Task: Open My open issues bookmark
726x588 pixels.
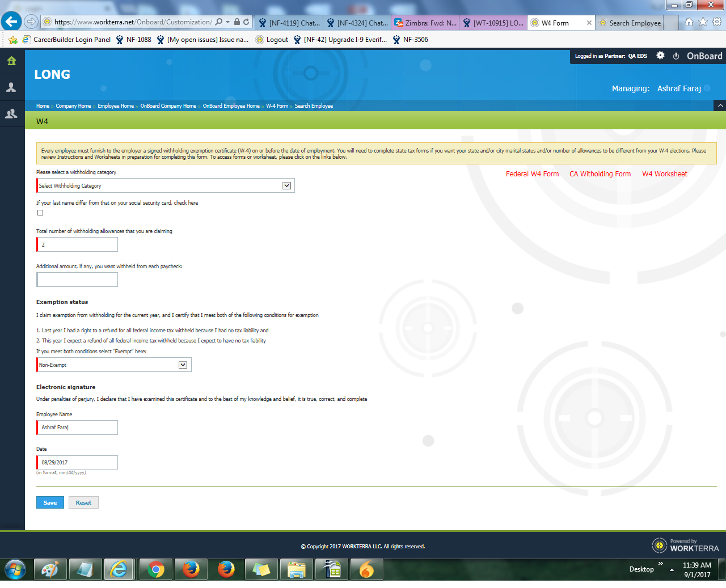Action: coord(202,40)
